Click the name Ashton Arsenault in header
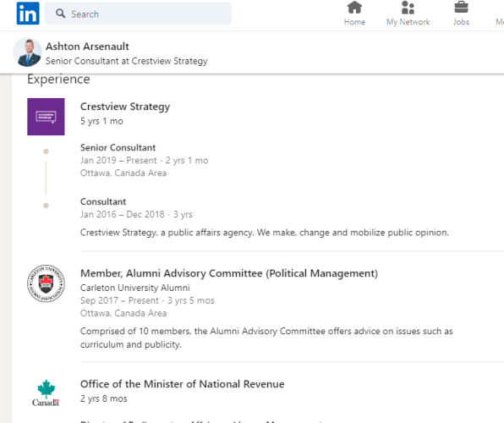Screen dimensions: 504x423 coord(87,47)
